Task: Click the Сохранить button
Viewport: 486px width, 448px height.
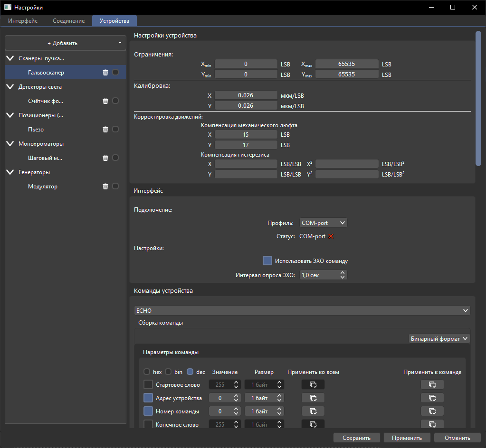Action: (x=356, y=438)
